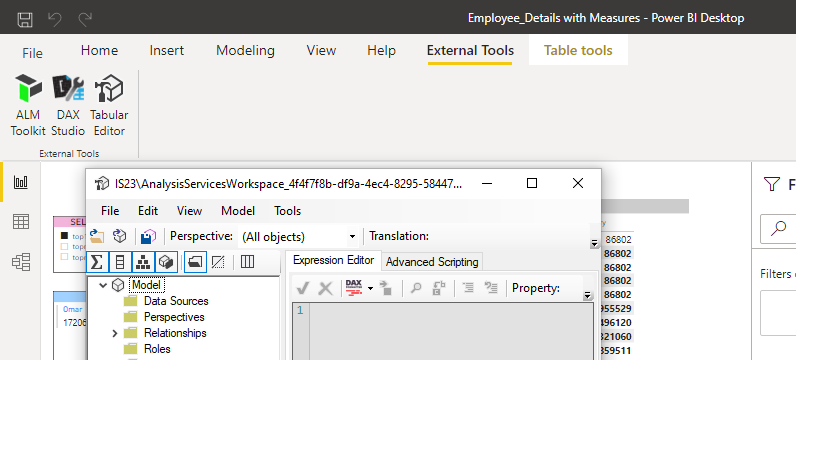This screenshot has height=460, width=819.
Task: Launch DAX Studio external tool
Action: click(68, 105)
